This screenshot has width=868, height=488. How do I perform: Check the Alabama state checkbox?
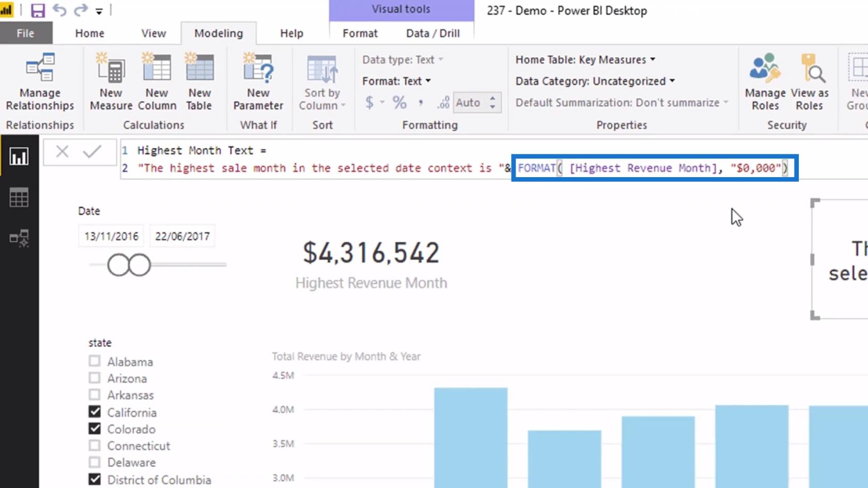tap(95, 361)
